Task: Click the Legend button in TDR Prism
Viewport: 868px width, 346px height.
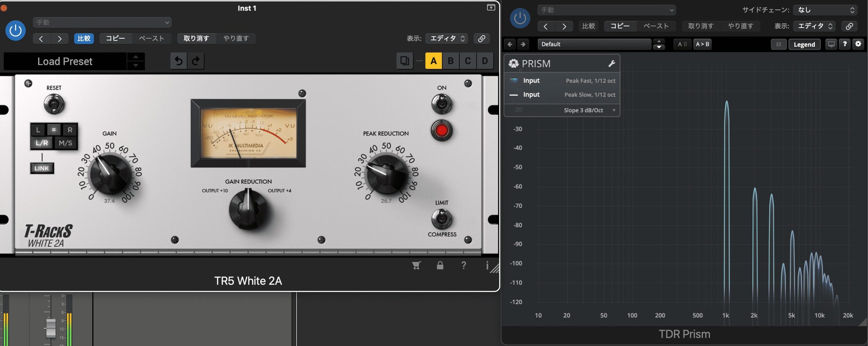Action: click(804, 44)
